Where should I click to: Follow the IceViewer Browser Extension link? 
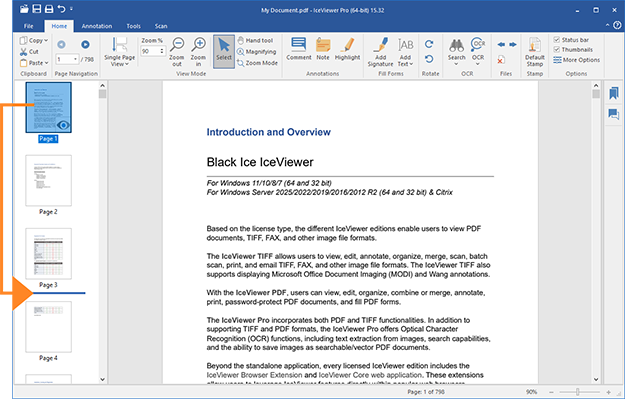(x=254, y=375)
